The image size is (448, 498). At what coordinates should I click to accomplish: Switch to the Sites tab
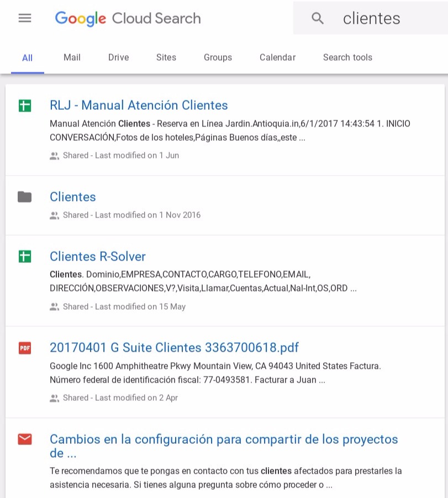(166, 57)
